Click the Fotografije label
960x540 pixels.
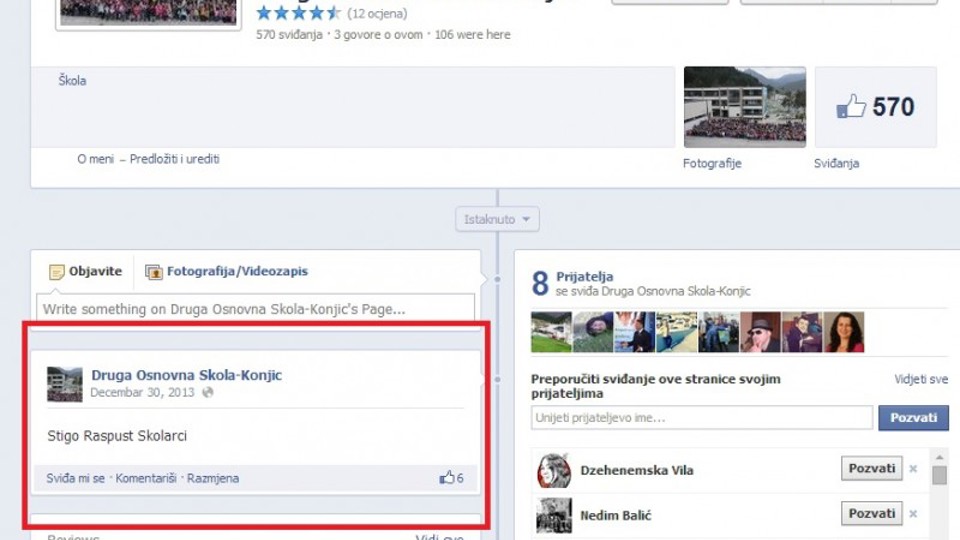coord(712,163)
